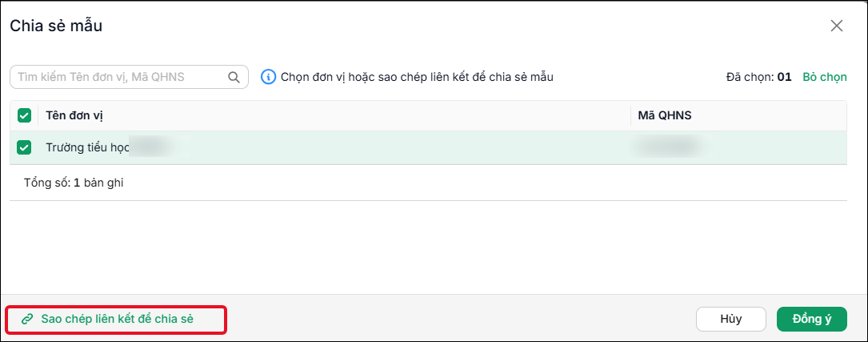
Task: Click the Hủy button
Action: [730, 319]
